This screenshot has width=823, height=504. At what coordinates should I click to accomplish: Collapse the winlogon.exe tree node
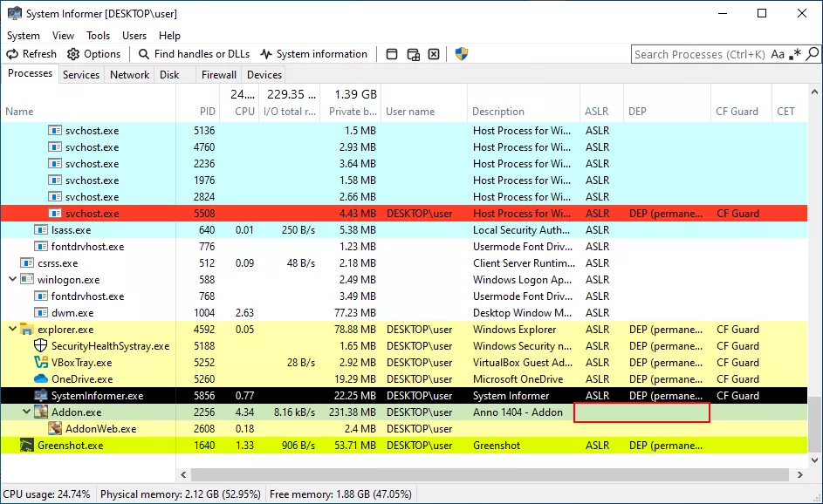pyautogui.click(x=12, y=280)
